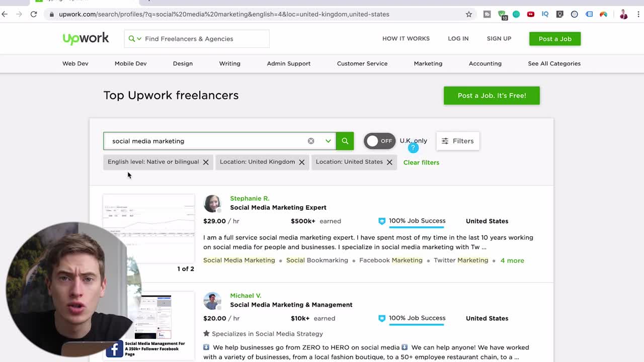The image size is (644, 362).
Task: Bookmark this page with the star icon
Action: 469,14
